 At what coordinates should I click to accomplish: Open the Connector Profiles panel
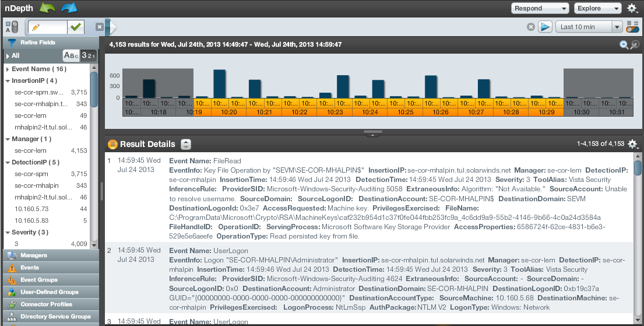point(51,304)
